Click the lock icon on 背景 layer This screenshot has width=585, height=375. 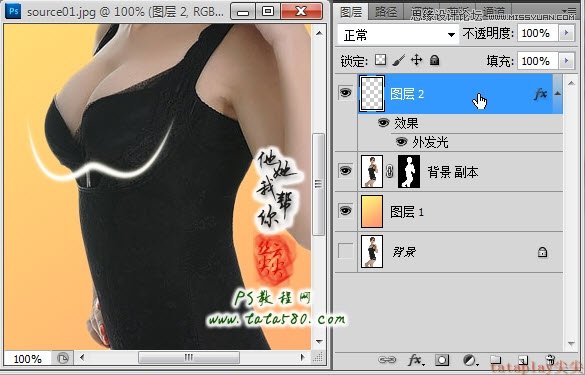(x=542, y=252)
